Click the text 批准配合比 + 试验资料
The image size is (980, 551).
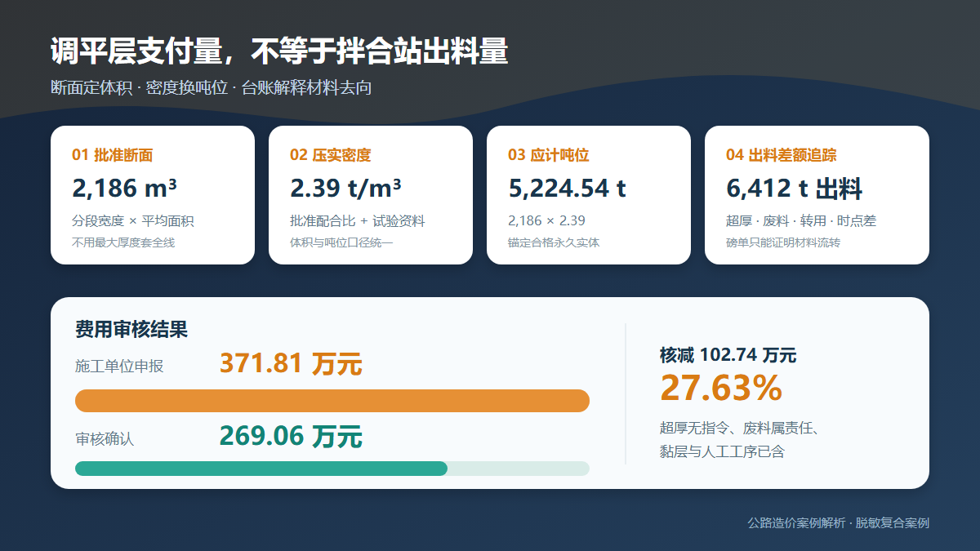pos(358,221)
